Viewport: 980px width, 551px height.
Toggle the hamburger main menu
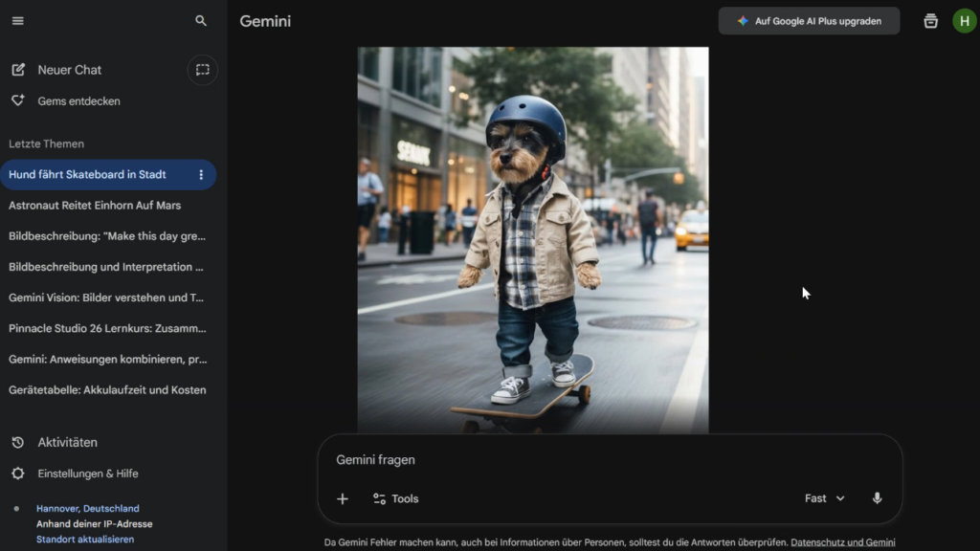point(17,21)
